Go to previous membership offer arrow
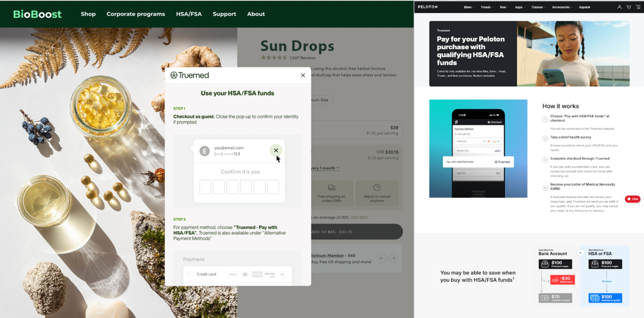The width and height of the screenshot is (644, 318). [x=381, y=258]
